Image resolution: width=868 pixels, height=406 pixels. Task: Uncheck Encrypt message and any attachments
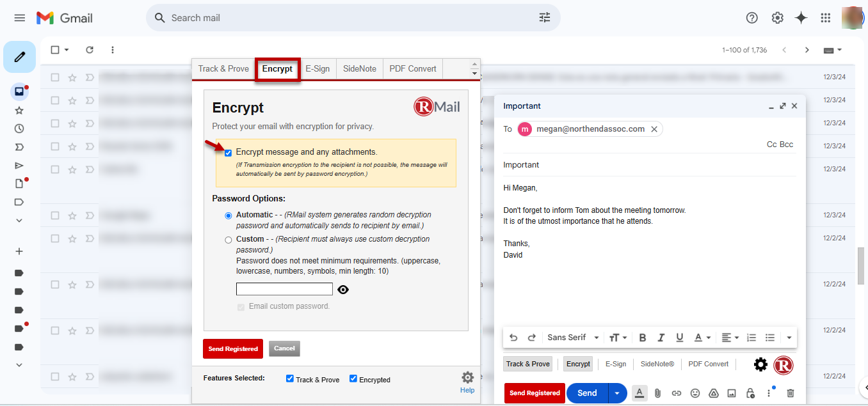(x=228, y=153)
